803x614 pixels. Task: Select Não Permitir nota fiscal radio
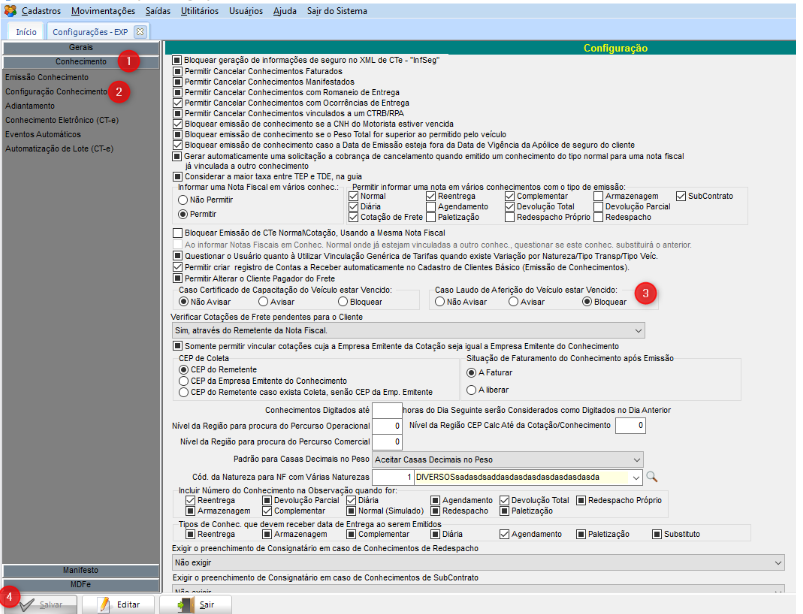pos(183,200)
